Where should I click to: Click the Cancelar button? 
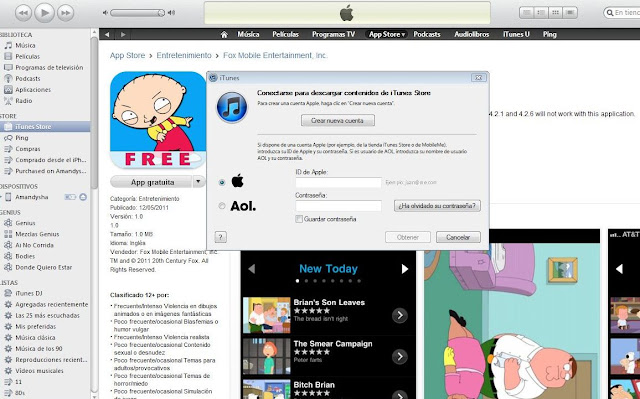(x=458, y=237)
